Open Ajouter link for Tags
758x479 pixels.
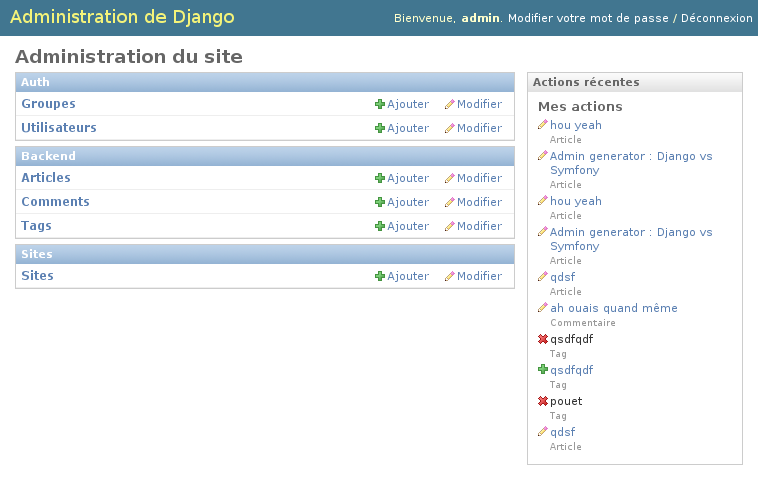point(408,226)
